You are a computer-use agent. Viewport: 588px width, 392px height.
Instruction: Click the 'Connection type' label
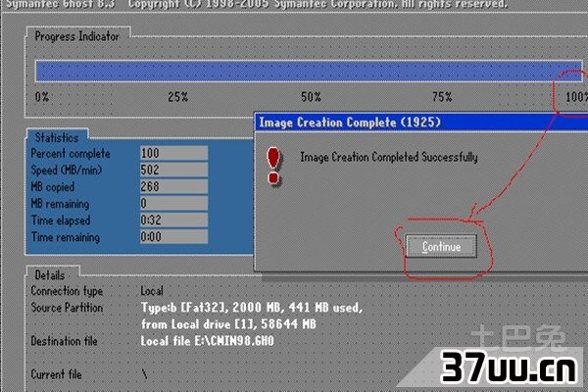pos(67,291)
